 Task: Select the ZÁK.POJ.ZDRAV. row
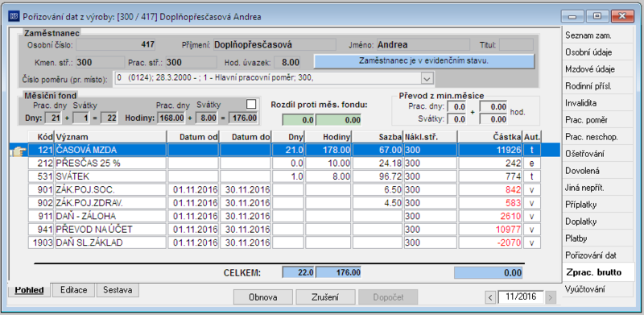pos(284,203)
